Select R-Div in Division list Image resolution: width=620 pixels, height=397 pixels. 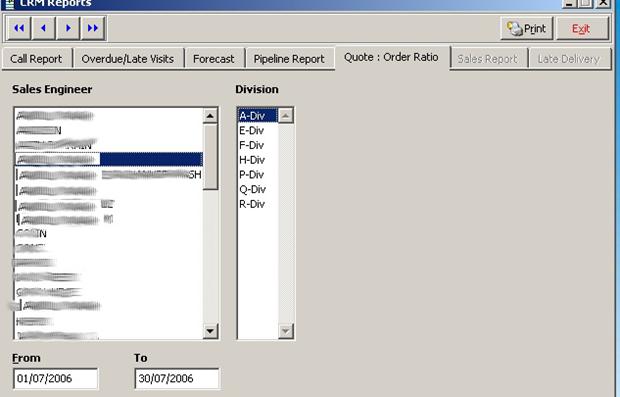click(x=257, y=204)
